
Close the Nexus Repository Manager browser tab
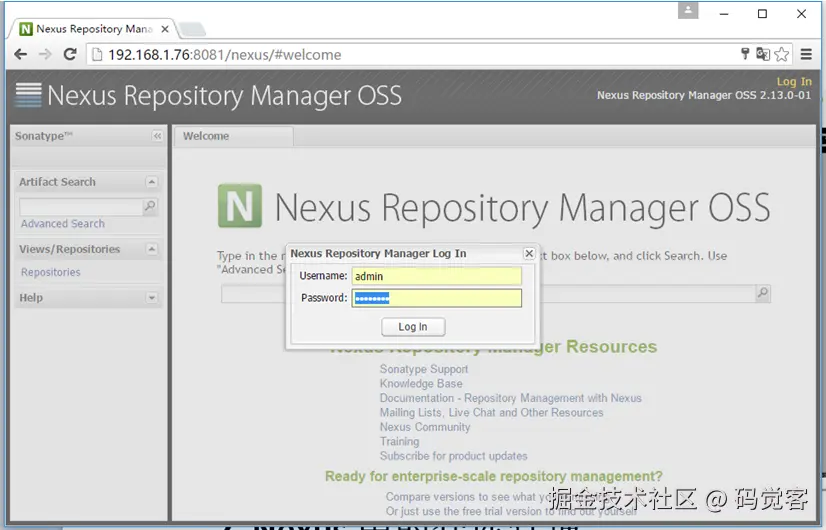[165, 29]
